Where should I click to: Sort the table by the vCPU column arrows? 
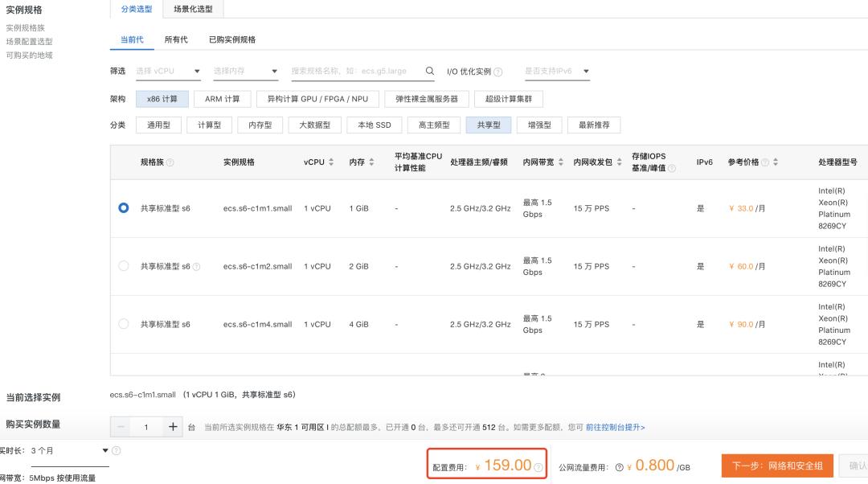(x=331, y=161)
